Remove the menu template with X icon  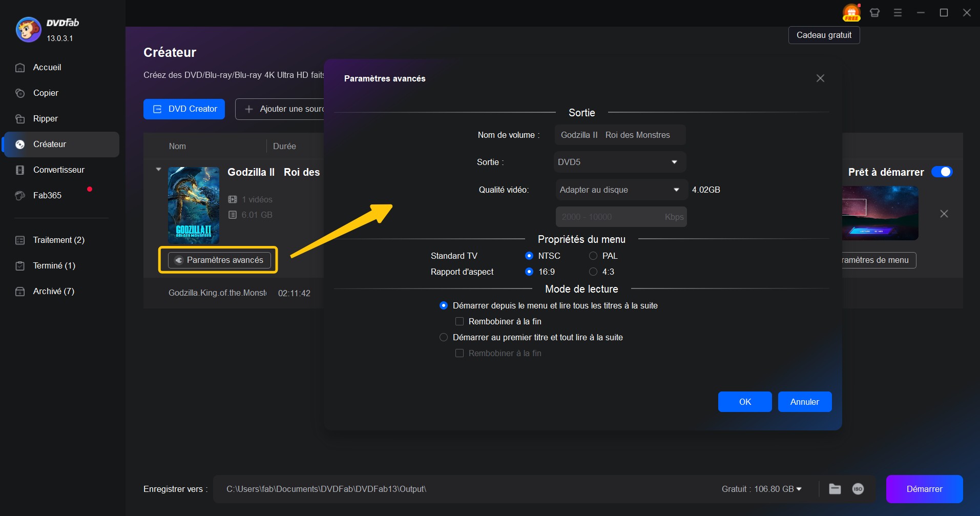[944, 214]
